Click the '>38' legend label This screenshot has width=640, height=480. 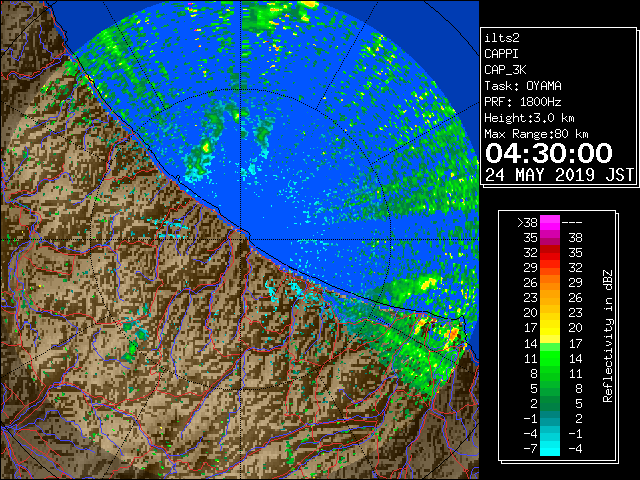coord(527,222)
